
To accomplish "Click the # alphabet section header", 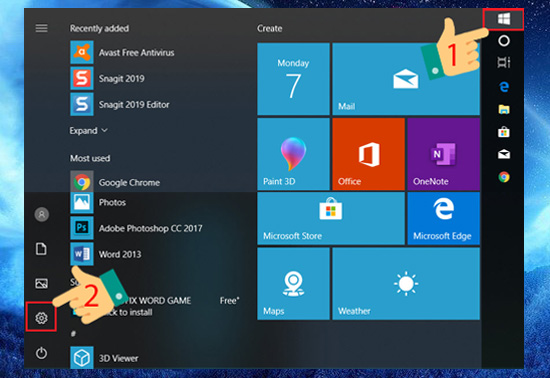I will (x=73, y=333).
